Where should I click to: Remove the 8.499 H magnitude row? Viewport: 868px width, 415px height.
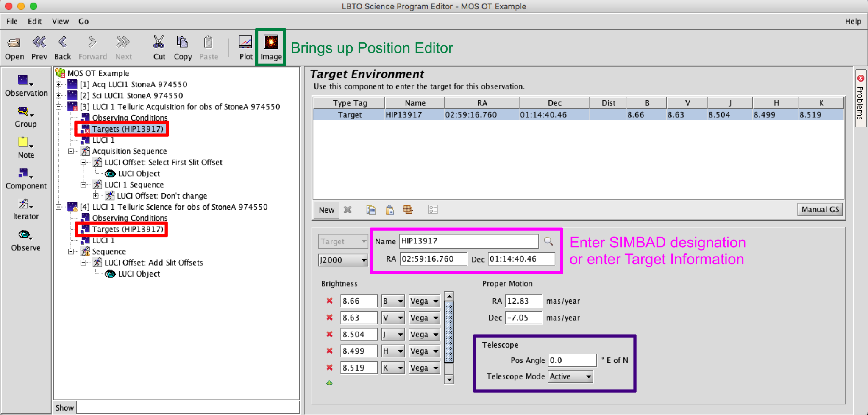pyautogui.click(x=329, y=351)
